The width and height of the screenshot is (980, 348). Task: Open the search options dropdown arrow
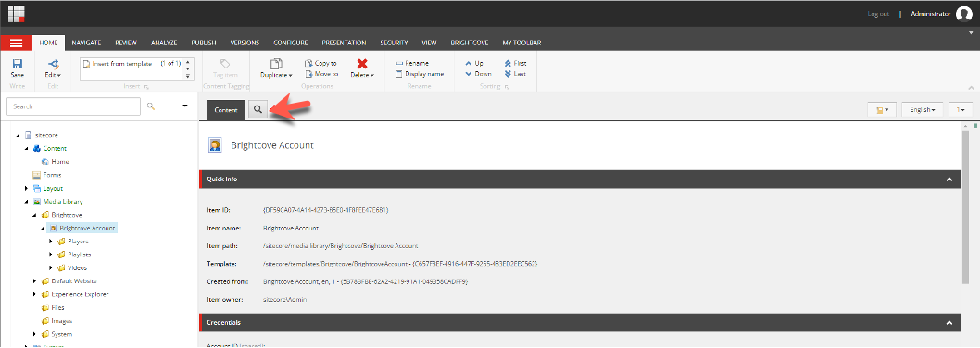click(185, 106)
